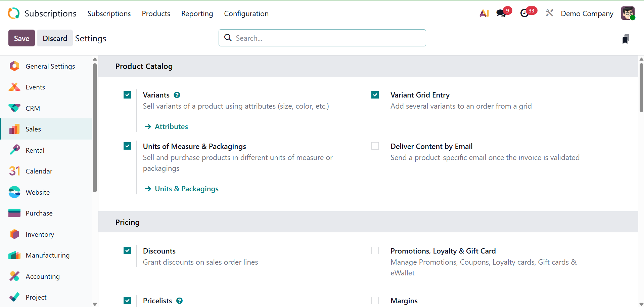644x307 pixels.
Task: Enable Promotions, Loyalty & Gift Card checkbox
Action: (x=375, y=251)
